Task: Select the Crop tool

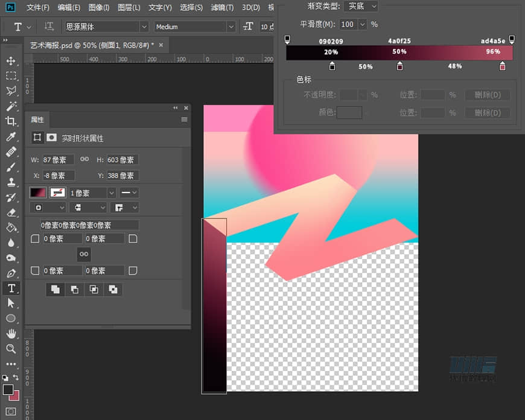Action: (11, 121)
